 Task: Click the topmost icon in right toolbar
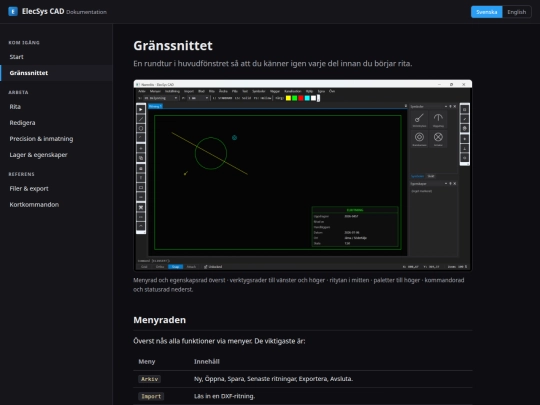point(465,110)
